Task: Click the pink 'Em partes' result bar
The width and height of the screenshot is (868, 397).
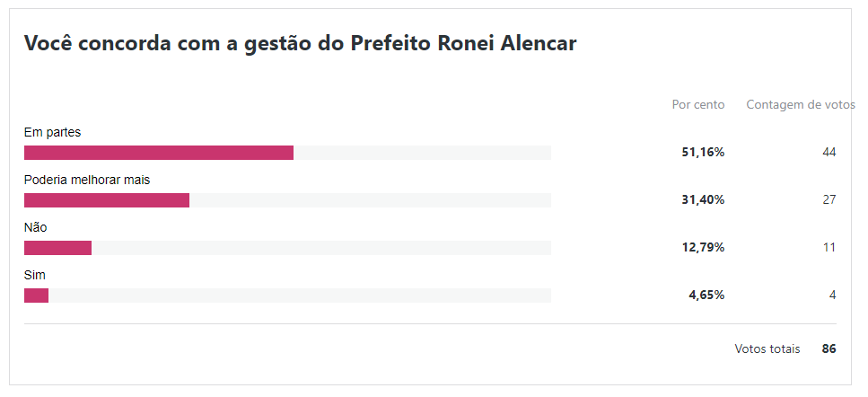Action: tap(159, 153)
